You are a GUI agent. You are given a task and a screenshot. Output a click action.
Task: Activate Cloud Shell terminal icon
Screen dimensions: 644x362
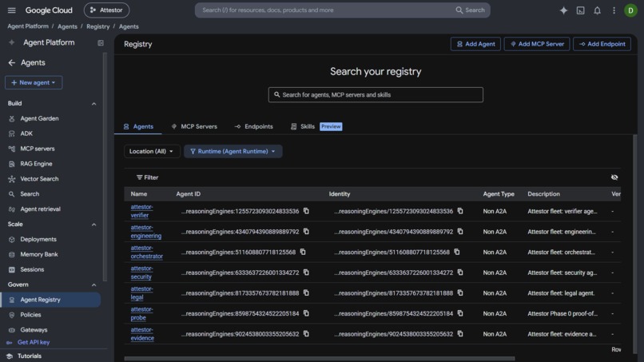click(580, 10)
